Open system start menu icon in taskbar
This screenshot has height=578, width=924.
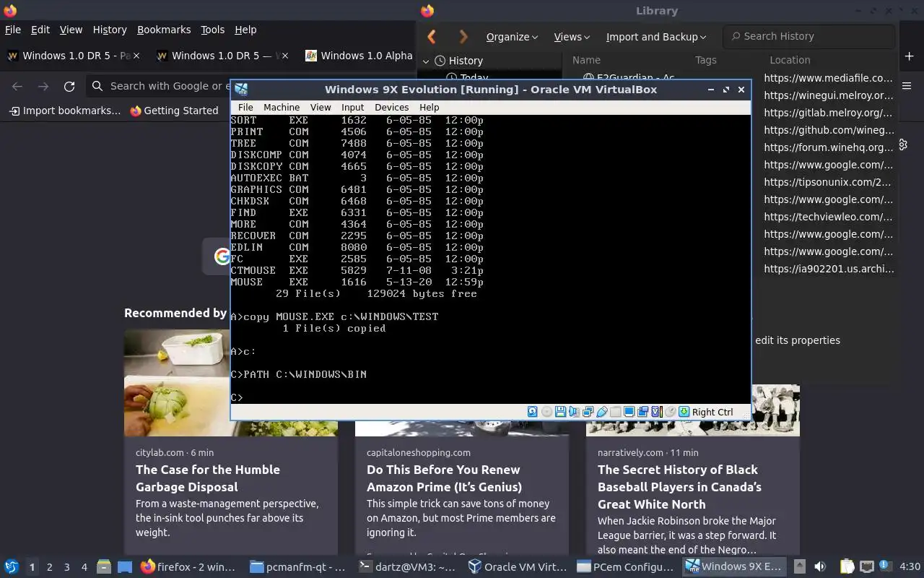[11, 567]
